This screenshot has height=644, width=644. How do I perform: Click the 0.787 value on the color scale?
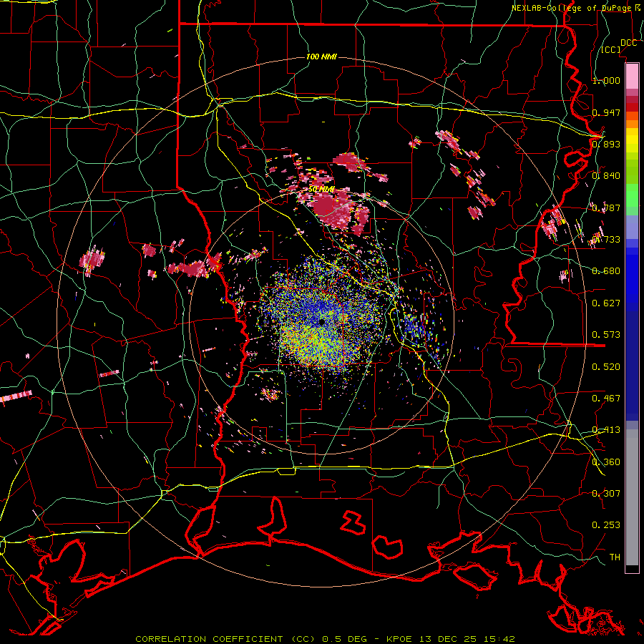tap(606, 208)
